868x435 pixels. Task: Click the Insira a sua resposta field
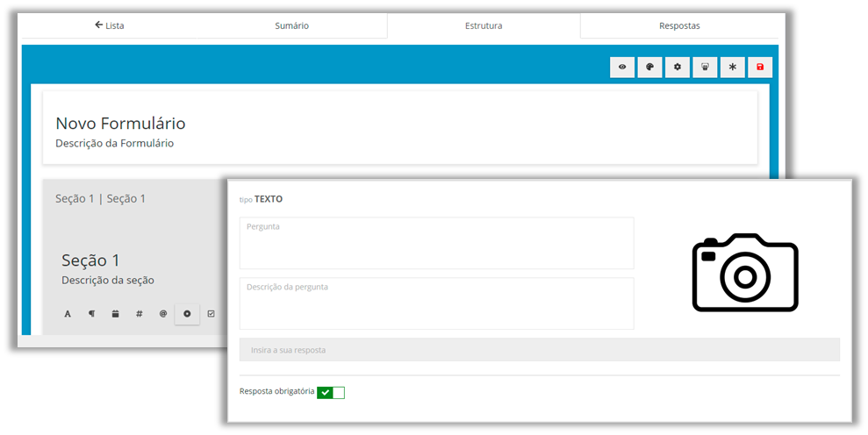coord(540,350)
